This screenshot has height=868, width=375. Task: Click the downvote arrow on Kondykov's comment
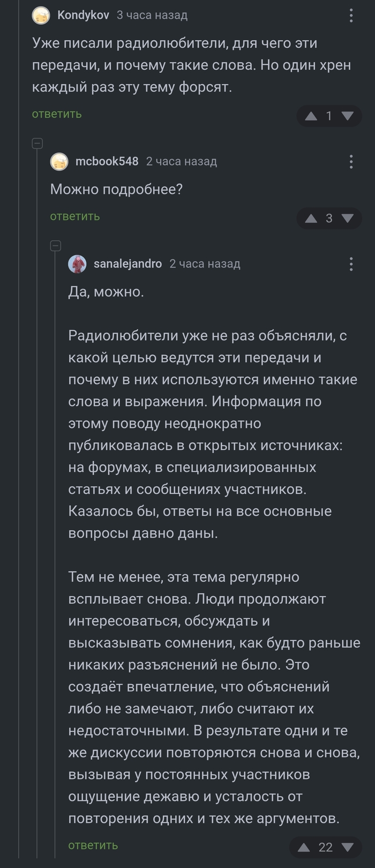coord(348,116)
